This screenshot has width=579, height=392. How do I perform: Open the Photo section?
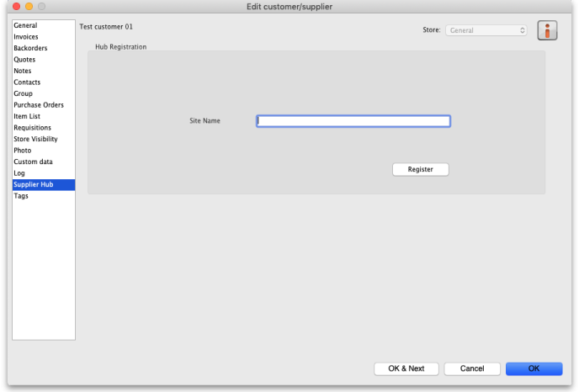23,151
